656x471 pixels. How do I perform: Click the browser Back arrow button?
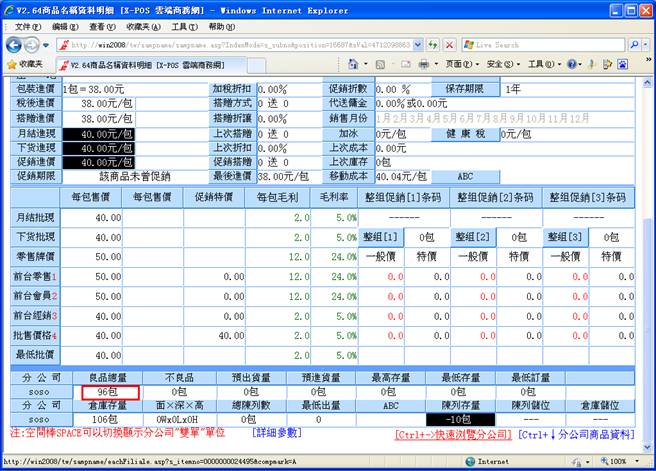click(x=13, y=45)
